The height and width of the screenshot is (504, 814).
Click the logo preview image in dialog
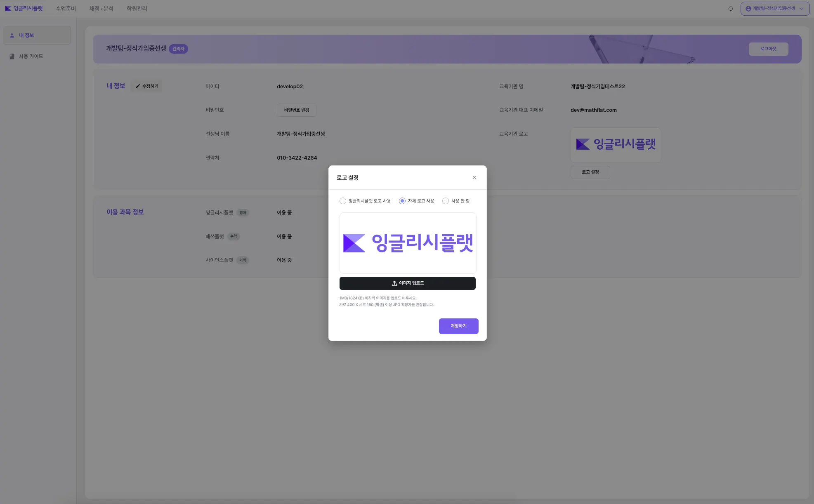[x=408, y=243]
